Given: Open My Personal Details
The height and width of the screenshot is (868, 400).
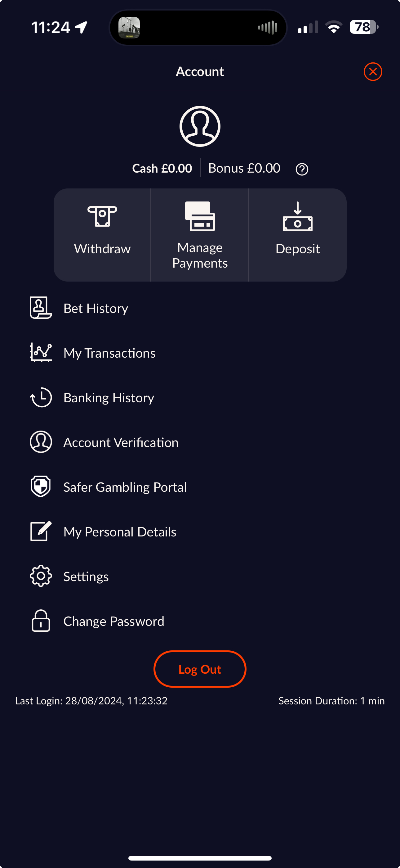Looking at the screenshot, I should [x=119, y=532].
